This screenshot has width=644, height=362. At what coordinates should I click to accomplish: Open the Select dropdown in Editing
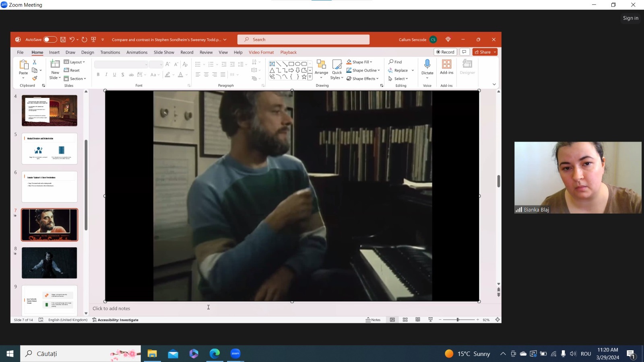[398, 79]
